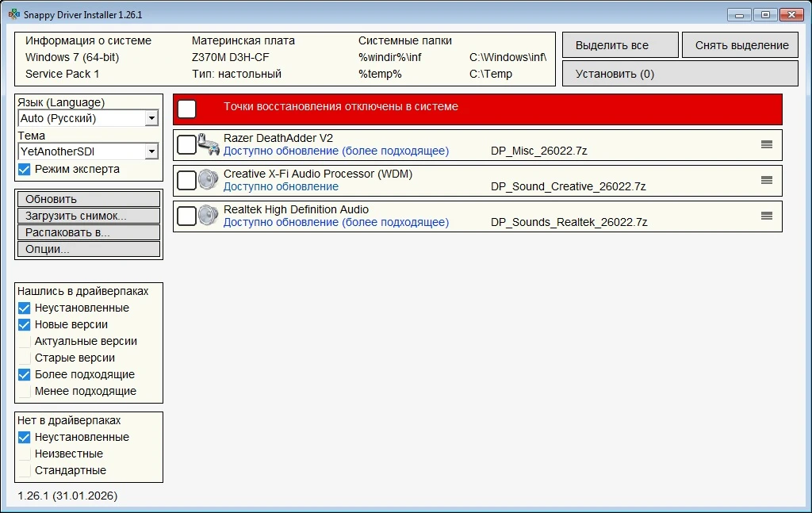
Task: Tick the Realtek High Definition Audio checkbox
Action: [x=186, y=216]
